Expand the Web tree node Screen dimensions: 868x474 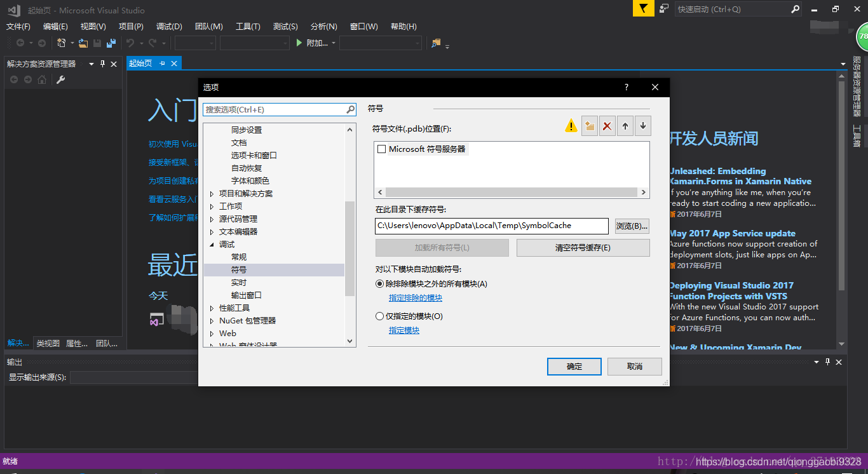(212, 334)
